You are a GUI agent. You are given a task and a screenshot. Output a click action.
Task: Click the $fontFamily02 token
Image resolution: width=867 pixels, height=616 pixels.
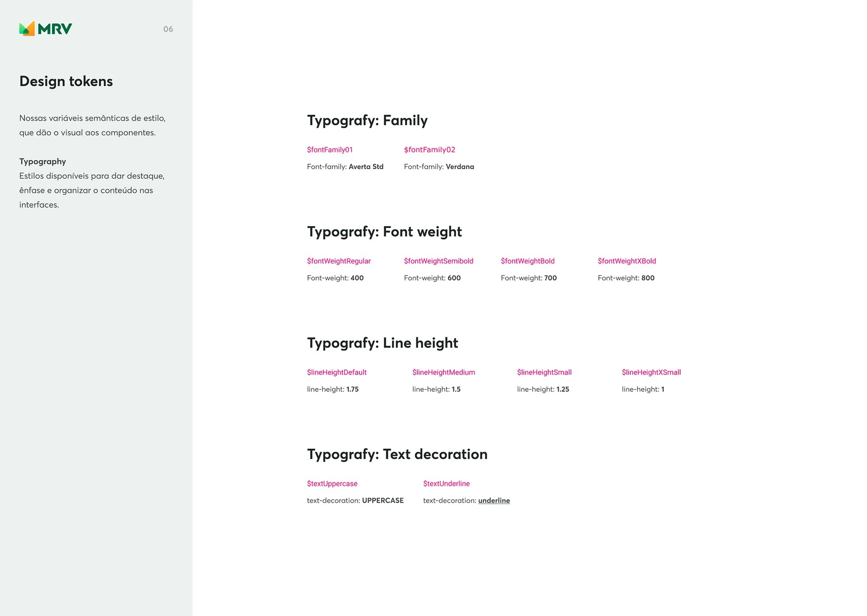(429, 150)
